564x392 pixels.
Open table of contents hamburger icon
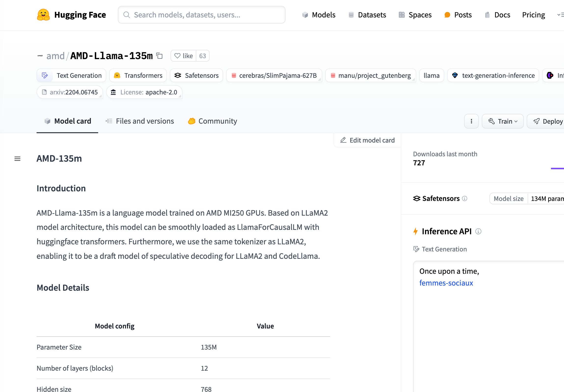coord(17,159)
